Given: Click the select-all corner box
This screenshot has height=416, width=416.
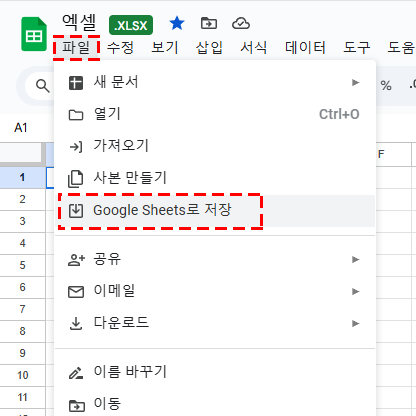Looking at the screenshot, I should [x=22, y=154].
